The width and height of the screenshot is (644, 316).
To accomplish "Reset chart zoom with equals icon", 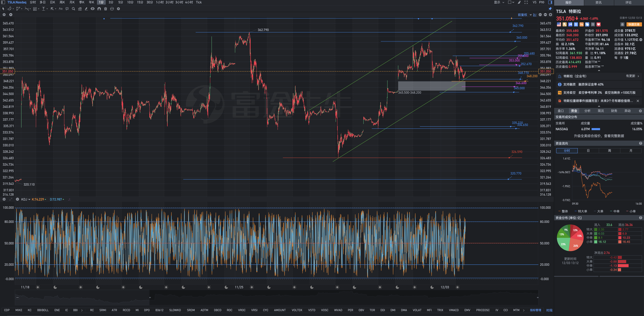I will 540,15.
